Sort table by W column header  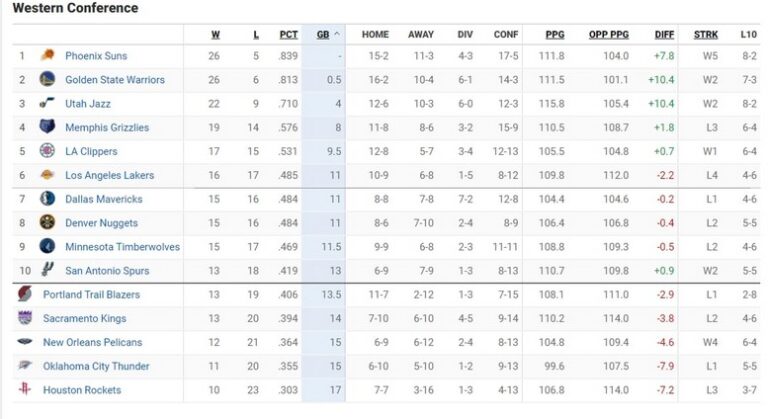click(x=215, y=34)
